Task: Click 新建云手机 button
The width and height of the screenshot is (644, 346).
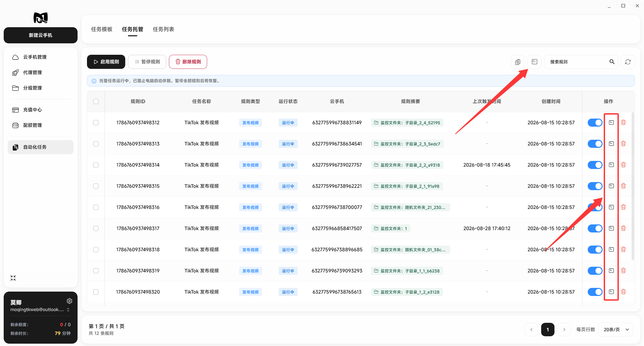Action: (41, 35)
